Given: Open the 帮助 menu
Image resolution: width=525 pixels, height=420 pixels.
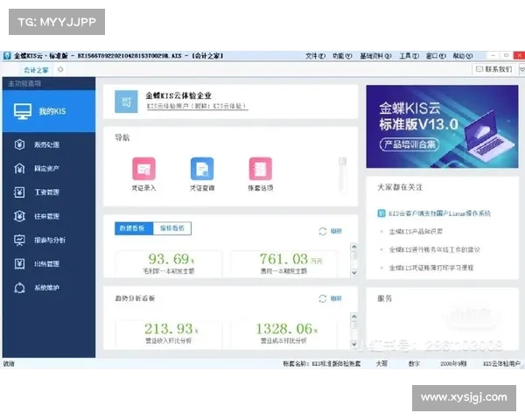Looking at the screenshot, I should pos(463,56).
